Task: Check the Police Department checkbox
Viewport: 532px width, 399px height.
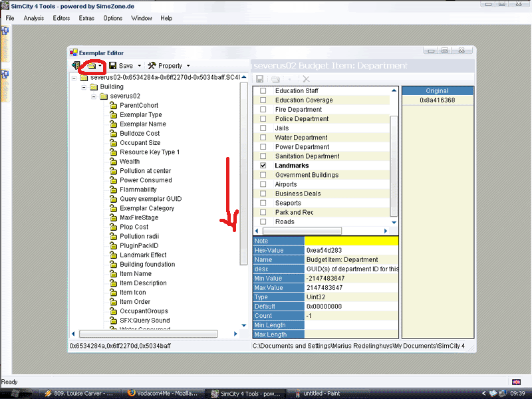Action: pyautogui.click(x=263, y=119)
